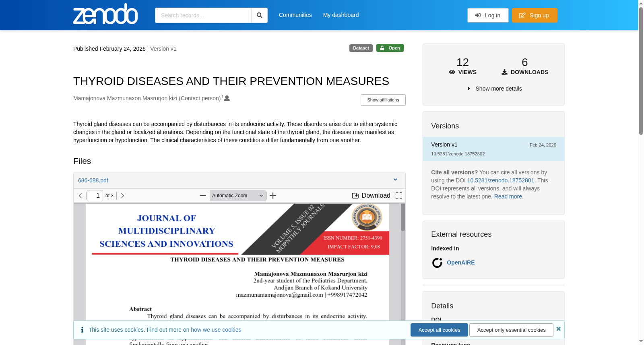Zoom out the PDF preview

pyautogui.click(x=203, y=196)
